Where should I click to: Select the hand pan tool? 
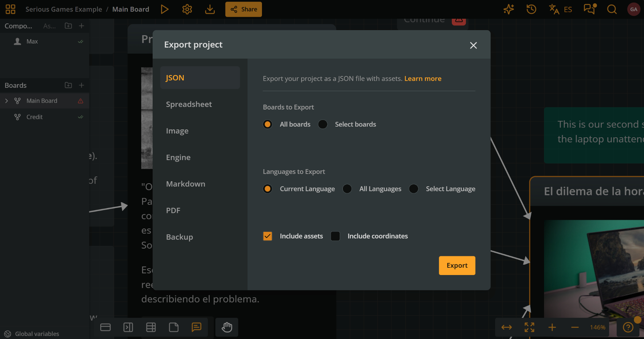coord(226,327)
